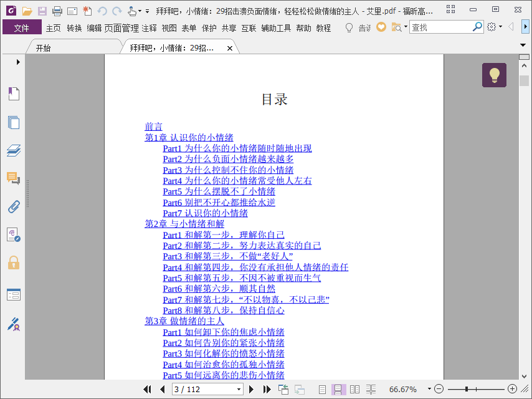Click the previous view icon in status bar

283,390
